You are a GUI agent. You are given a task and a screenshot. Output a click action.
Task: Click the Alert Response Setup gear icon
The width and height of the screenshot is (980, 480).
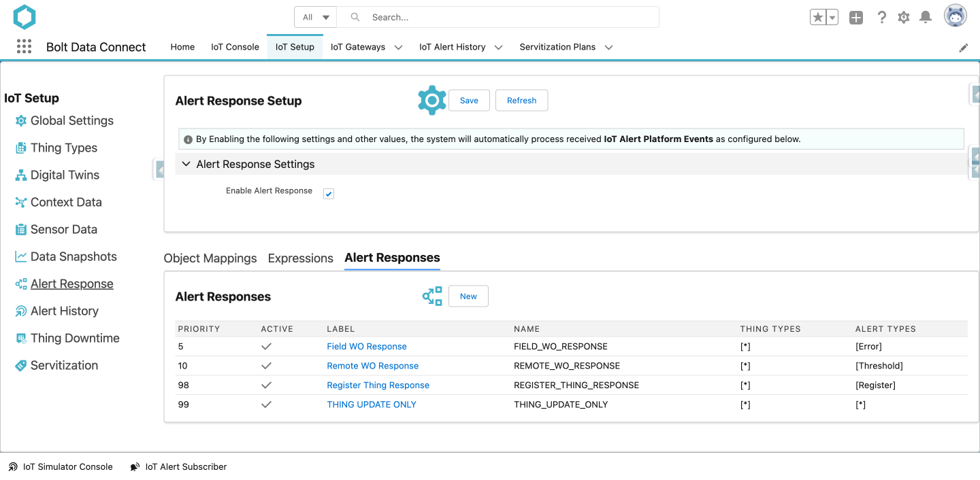[x=431, y=101]
